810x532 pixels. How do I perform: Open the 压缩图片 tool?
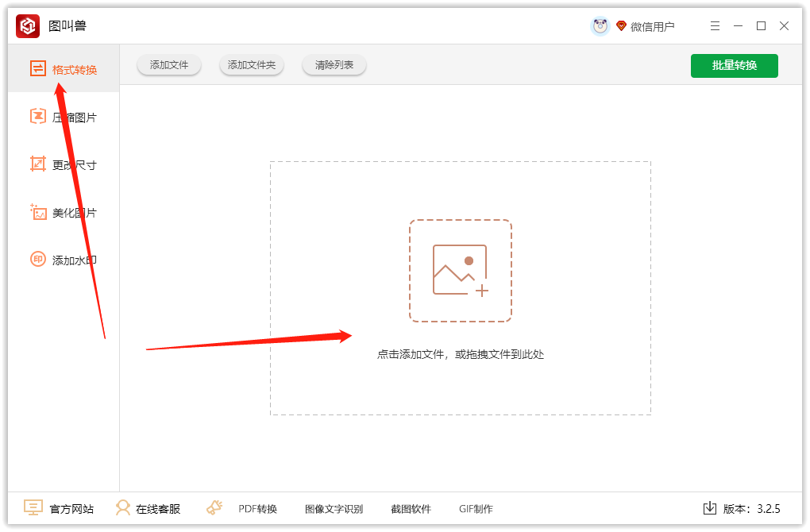[64, 116]
